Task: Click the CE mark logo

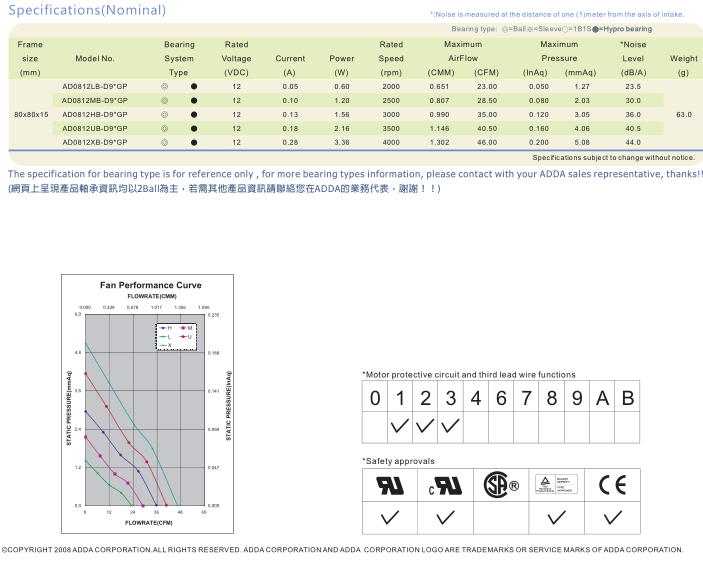Action: [x=612, y=485]
